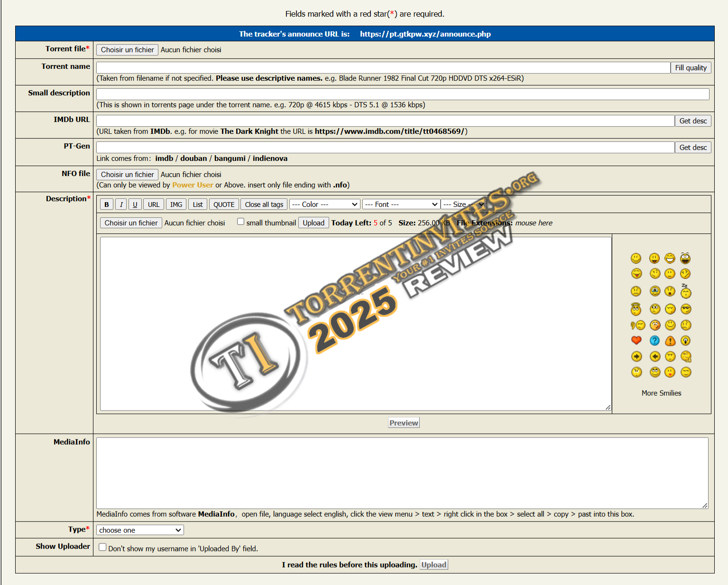Image resolution: width=728 pixels, height=585 pixels.
Task: Tick the small thumbnail checkbox
Action: coord(241,222)
